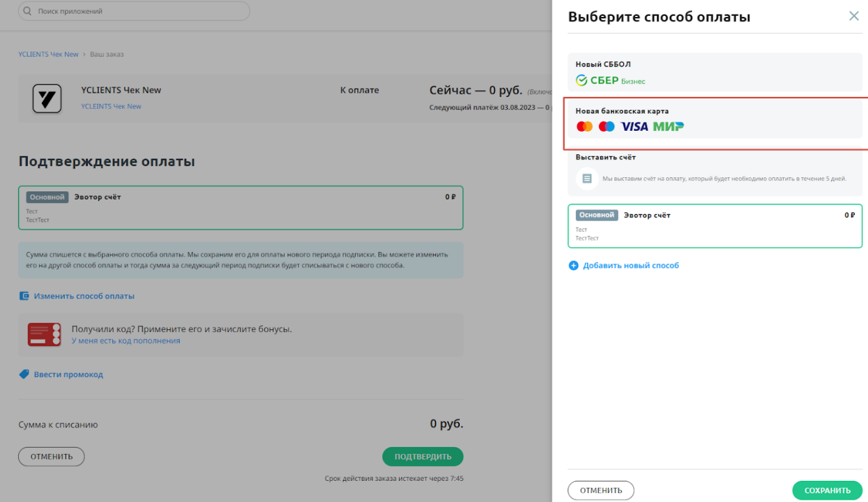
Task: Click the red top-up code card icon
Action: 44,334
